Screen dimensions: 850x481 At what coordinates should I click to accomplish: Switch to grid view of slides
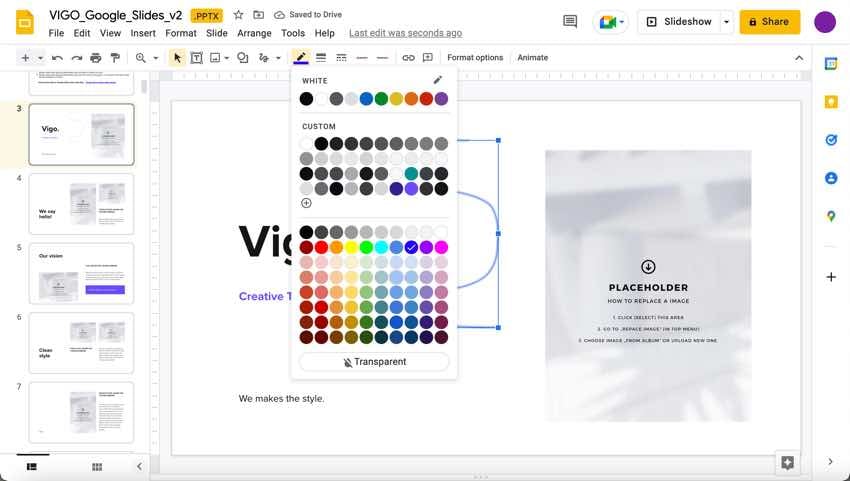click(x=97, y=466)
